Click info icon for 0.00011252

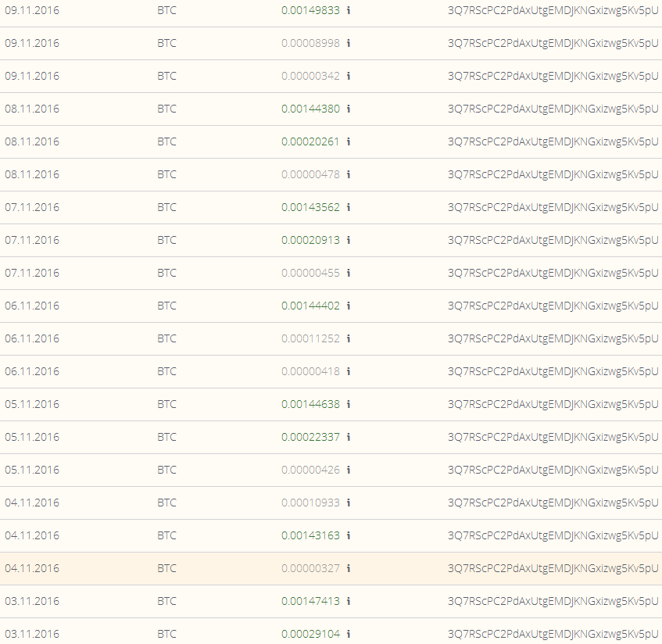tap(349, 338)
